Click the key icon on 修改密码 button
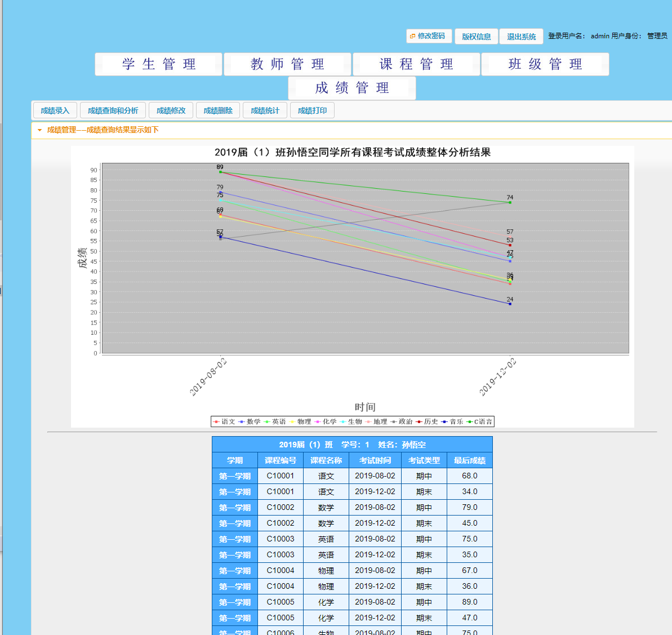 coord(413,36)
